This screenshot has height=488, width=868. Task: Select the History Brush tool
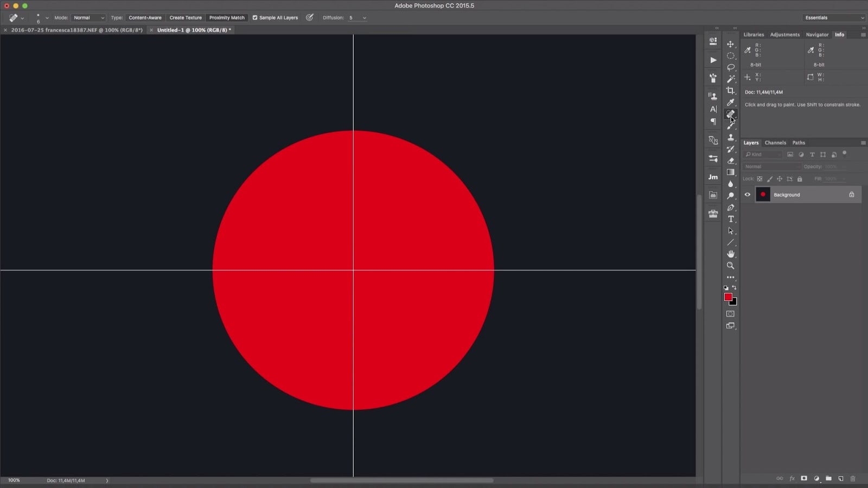pos(731,149)
